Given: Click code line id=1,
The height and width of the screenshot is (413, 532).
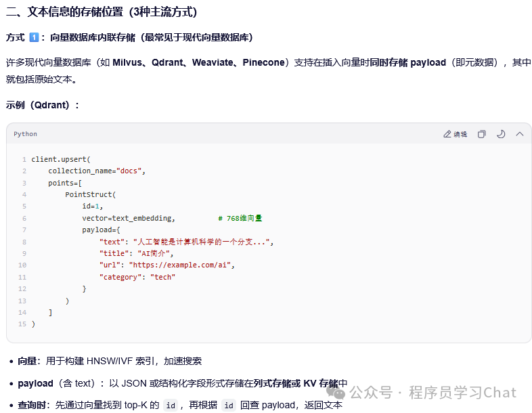Looking at the screenshot, I should (92, 206).
